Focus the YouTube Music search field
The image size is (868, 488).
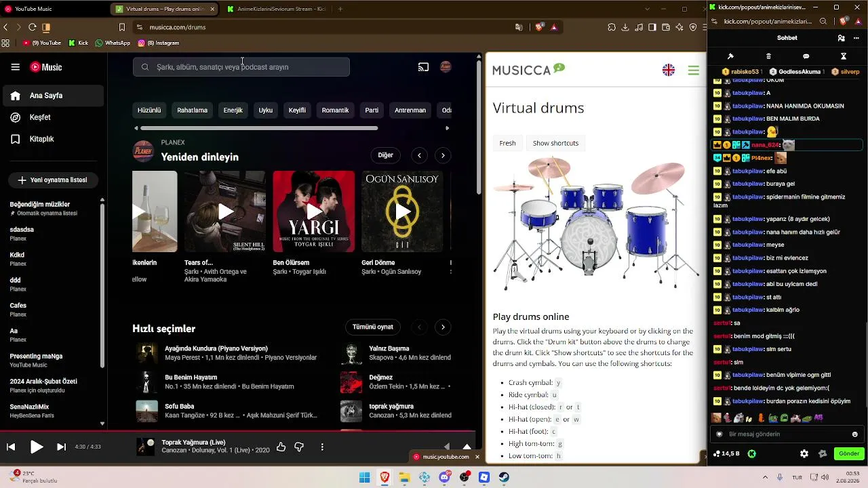coord(241,67)
